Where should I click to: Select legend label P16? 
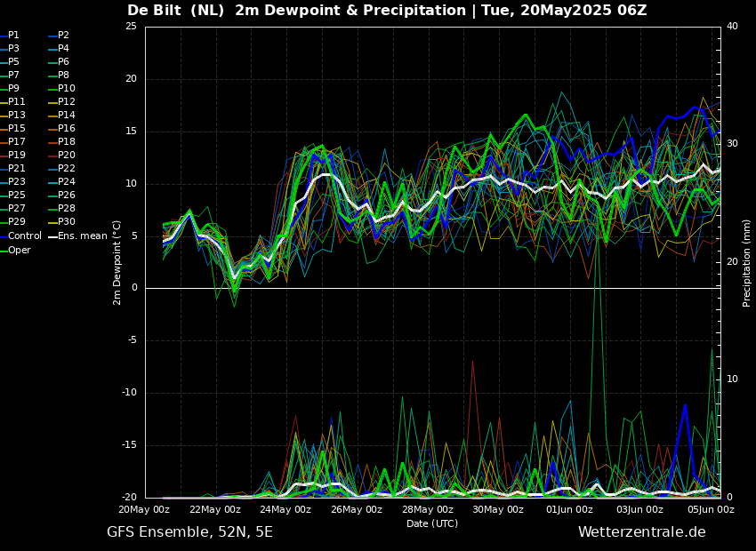62,129
